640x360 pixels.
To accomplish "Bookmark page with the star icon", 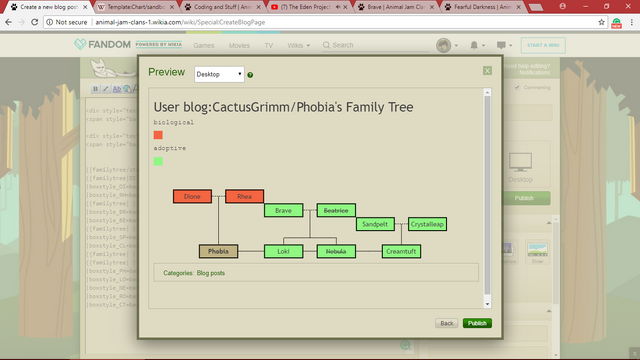I will (x=601, y=22).
